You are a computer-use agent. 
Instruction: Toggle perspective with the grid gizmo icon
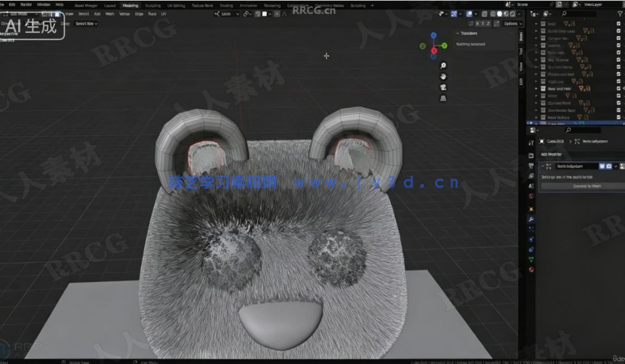click(x=443, y=97)
